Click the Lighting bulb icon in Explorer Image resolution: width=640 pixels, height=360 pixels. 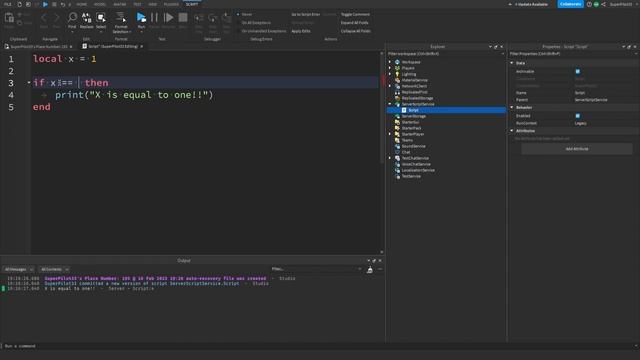[x=397, y=74]
